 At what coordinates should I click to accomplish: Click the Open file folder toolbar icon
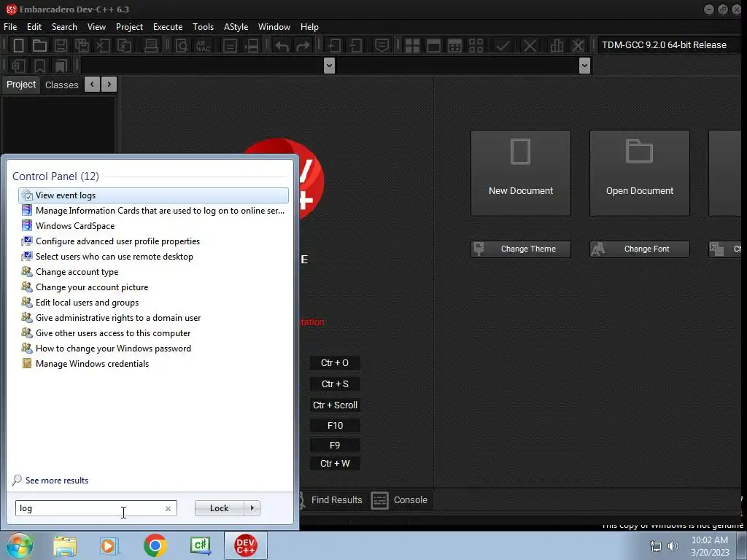click(39, 45)
